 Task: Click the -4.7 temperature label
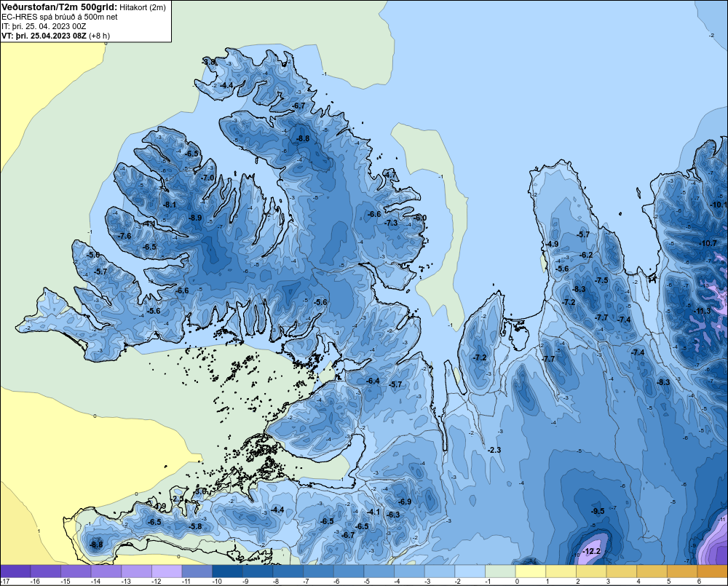tap(390, 175)
